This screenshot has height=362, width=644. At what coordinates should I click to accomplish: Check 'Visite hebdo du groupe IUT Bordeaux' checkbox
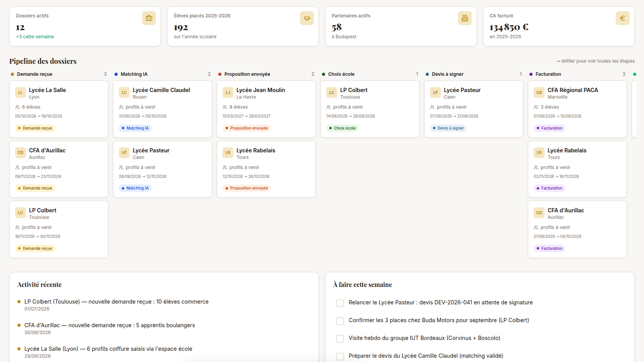pyautogui.click(x=340, y=339)
